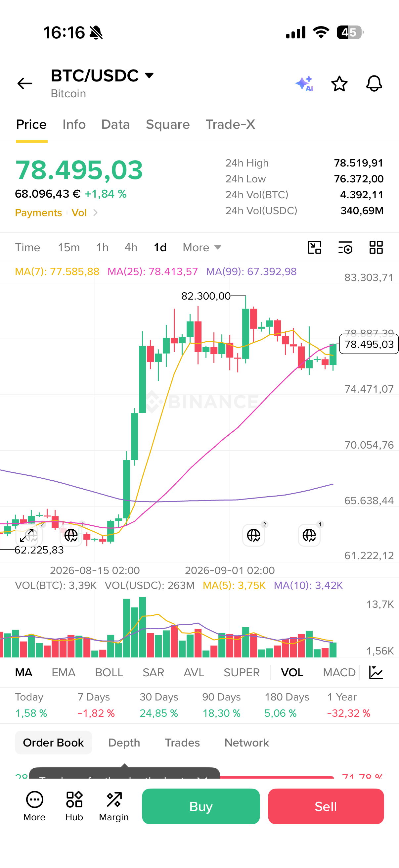Open news globe marker badge 2

click(x=253, y=535)
